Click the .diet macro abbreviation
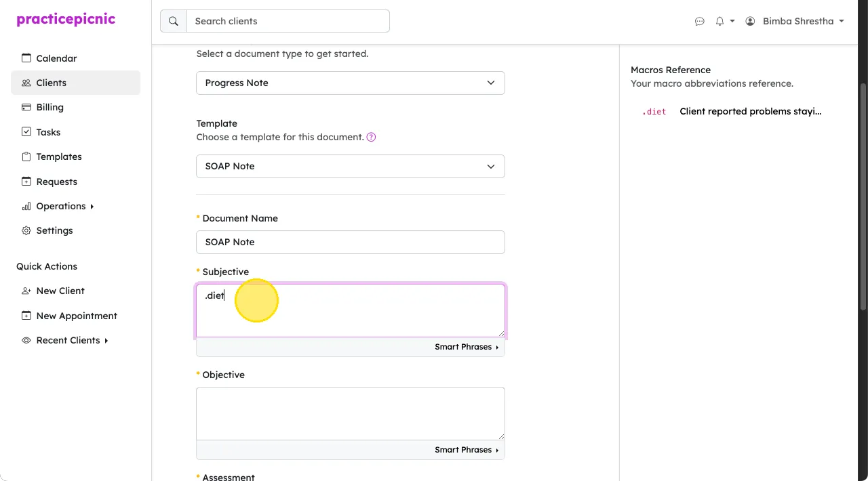This screenshot has height=481, width=868. [654, 112]
